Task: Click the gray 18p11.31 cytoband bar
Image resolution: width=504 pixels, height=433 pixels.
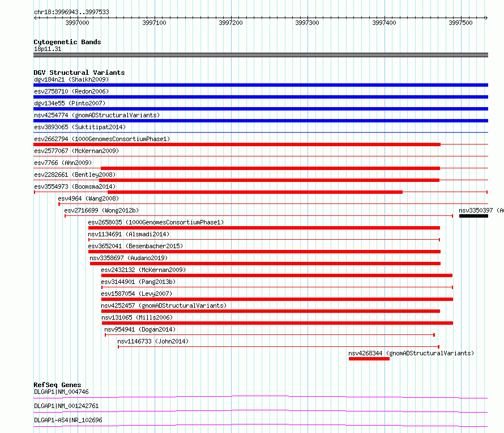Action: pos(260,55)
